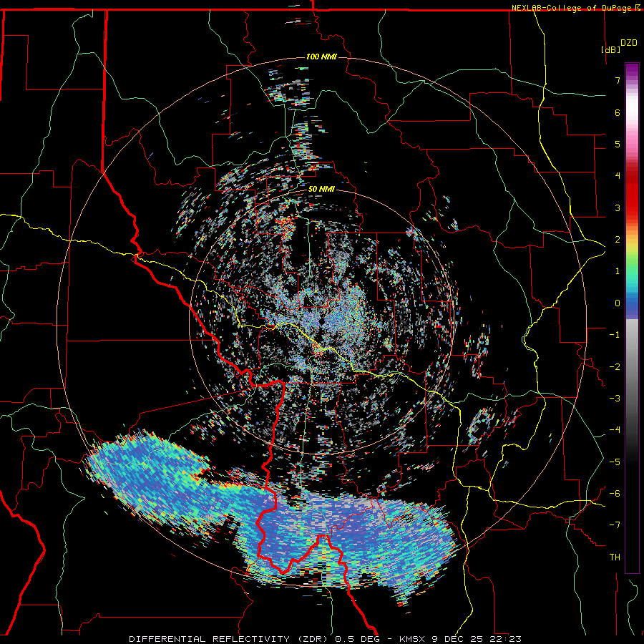Click the 2 value on the color scale
This screenshot has width=644, height=644.
(x=618, y=240)
